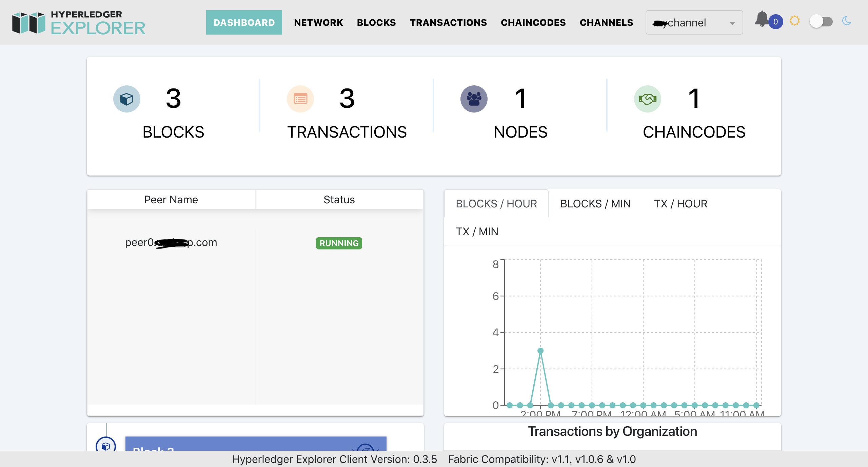Screen dimensions: 868x467
Task: Select the TX / HOUR tab
Action: point(680,204)
